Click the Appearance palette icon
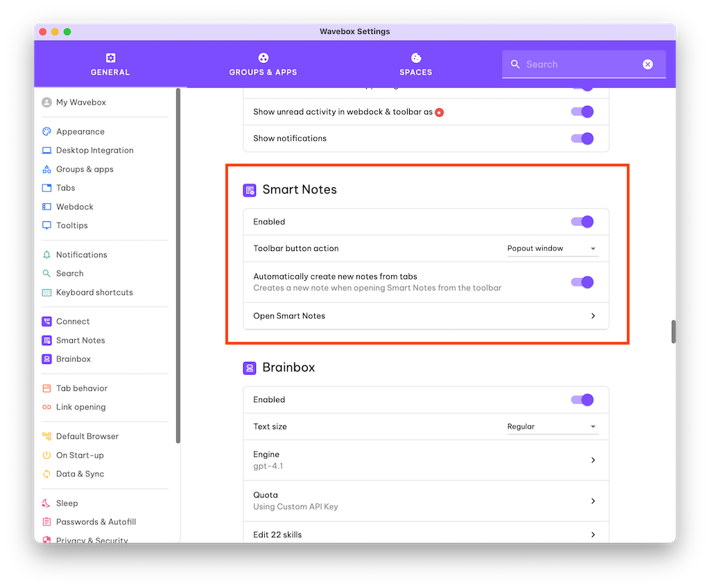 (46, 132)
